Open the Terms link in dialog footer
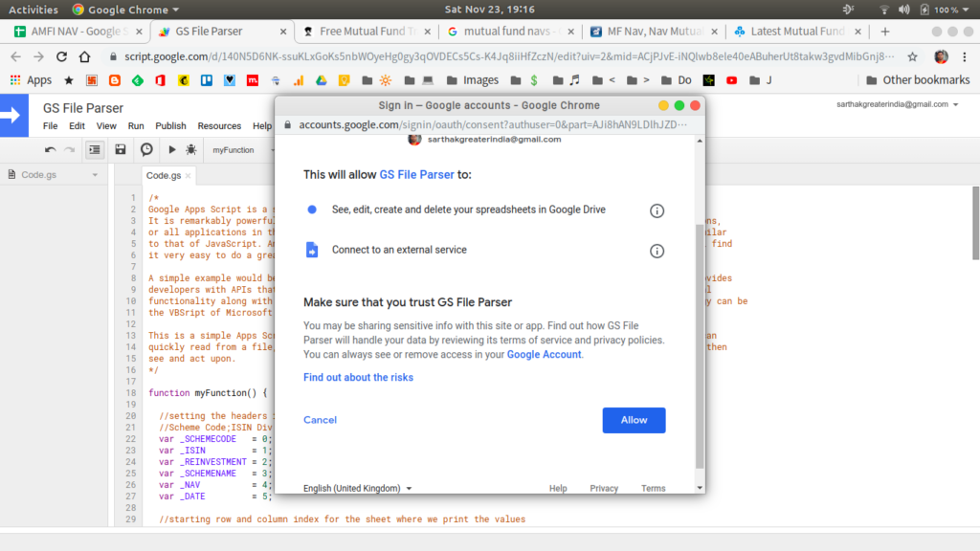 click(653, 489)
